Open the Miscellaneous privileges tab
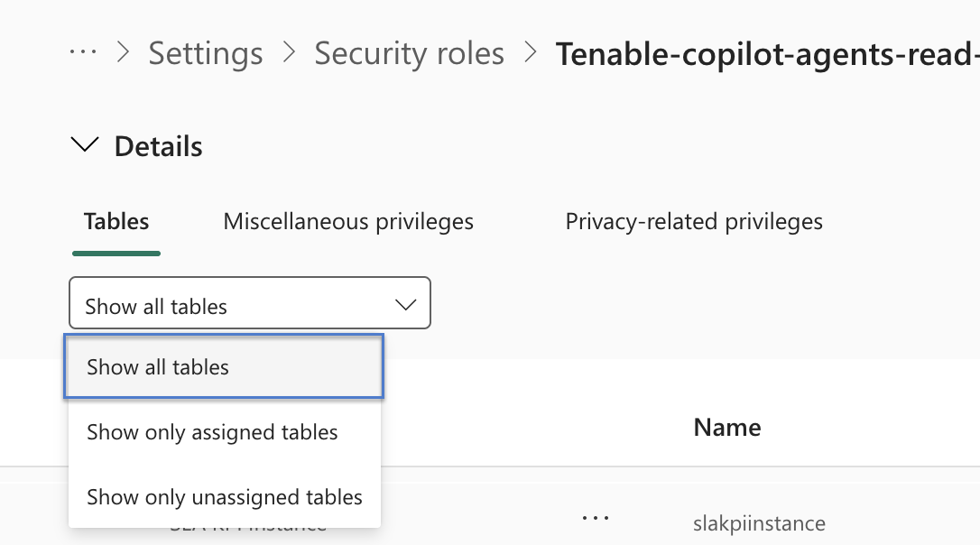980x545 pixels. pos(348,221)
